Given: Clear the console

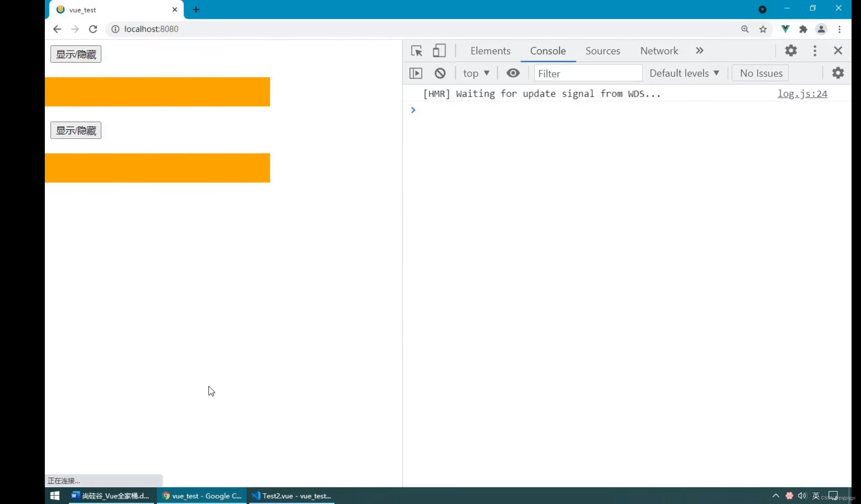Looking at the screenshot, I should tap(440, 73).
